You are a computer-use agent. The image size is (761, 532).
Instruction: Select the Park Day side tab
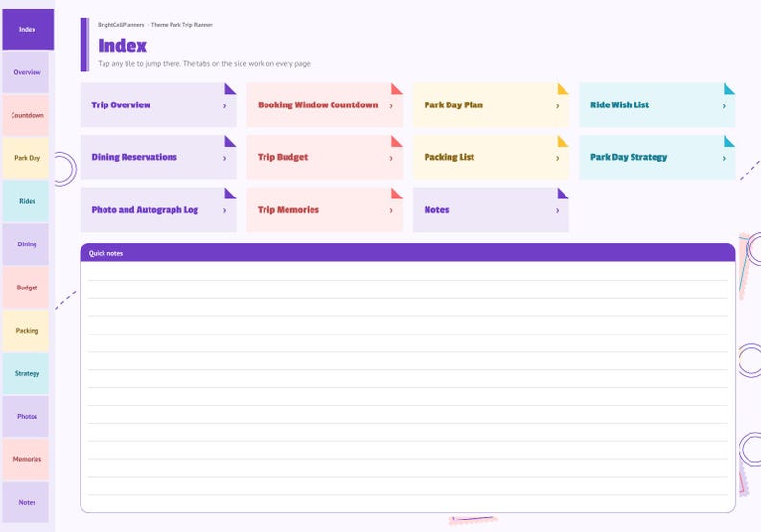pyautogui.click(x=26, y=158)
